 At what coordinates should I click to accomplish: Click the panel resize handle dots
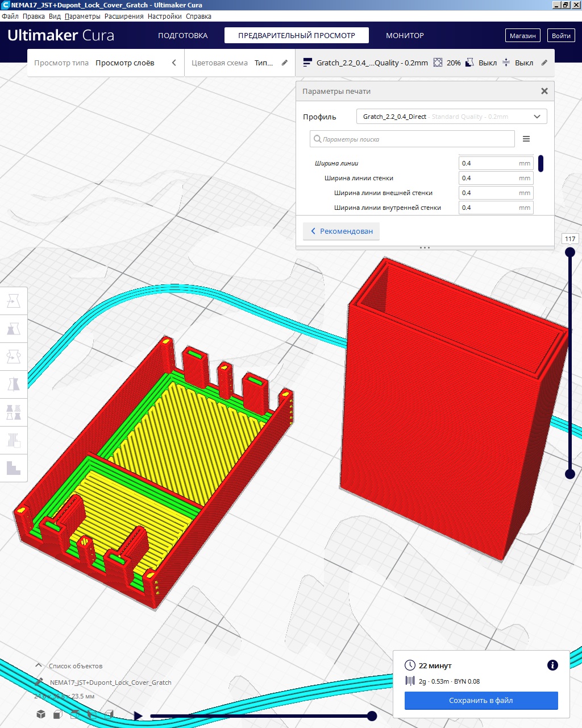pyautogui.click(x=425, y=247)
